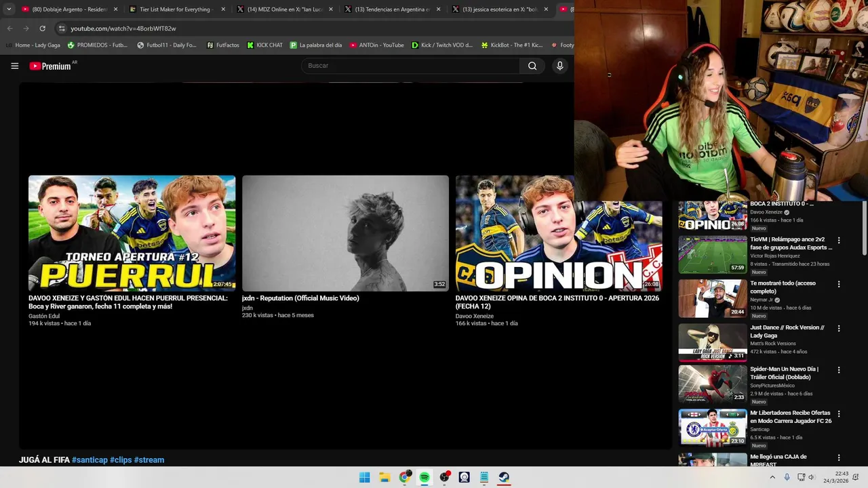Switch to MDZ Online en X tab
Viewport: 868px width, 488px height.
coord(283,9)
